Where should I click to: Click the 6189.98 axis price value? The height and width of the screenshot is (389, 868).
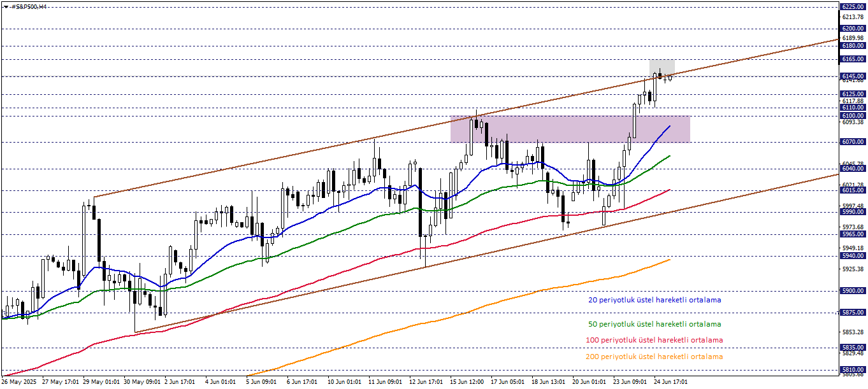point(853,38)
